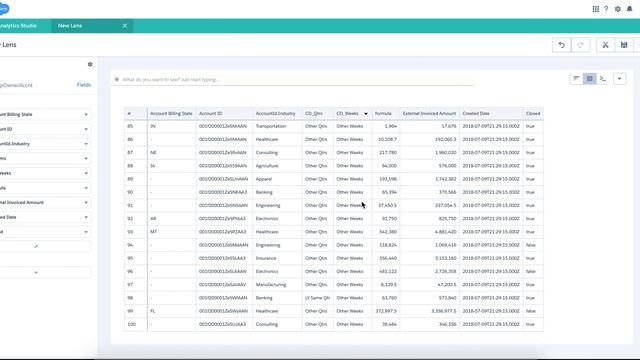
Task: Switch to SAQL query mode icon
Action: coord(603,78)
